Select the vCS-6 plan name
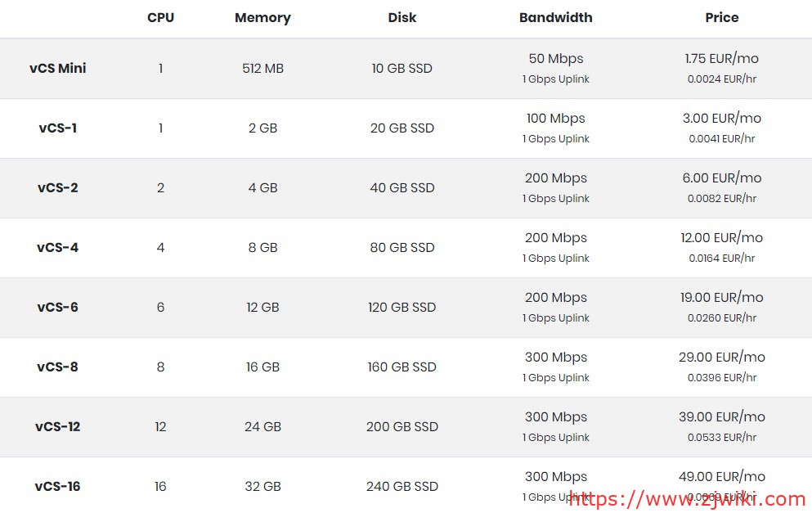 coord(57,308)
